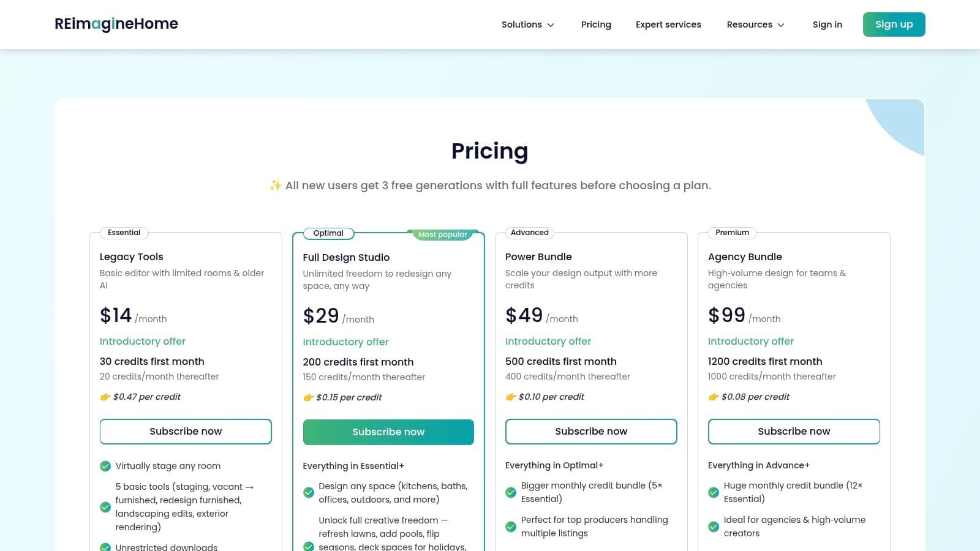Screen dimensions: 980x551
Task: Click the Optimal plan label
Action: [328, 233]
